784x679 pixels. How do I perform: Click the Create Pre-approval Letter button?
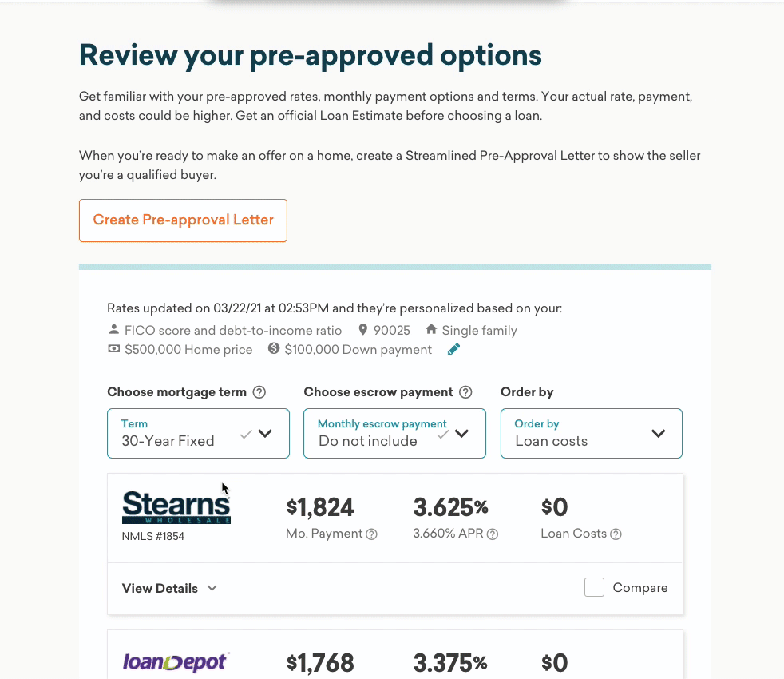pos(183,220)
